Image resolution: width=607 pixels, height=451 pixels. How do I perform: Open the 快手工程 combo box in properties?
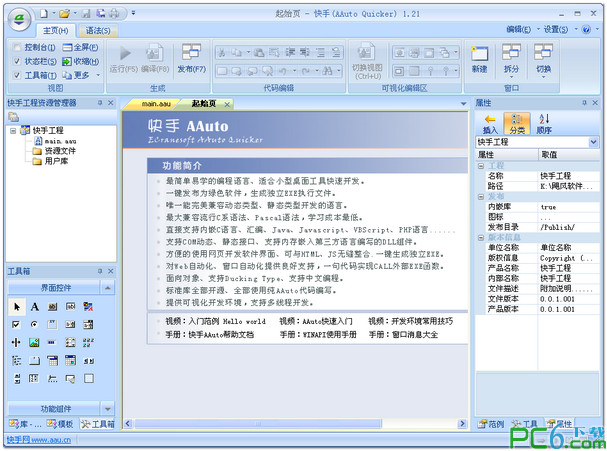pos(593,142)
